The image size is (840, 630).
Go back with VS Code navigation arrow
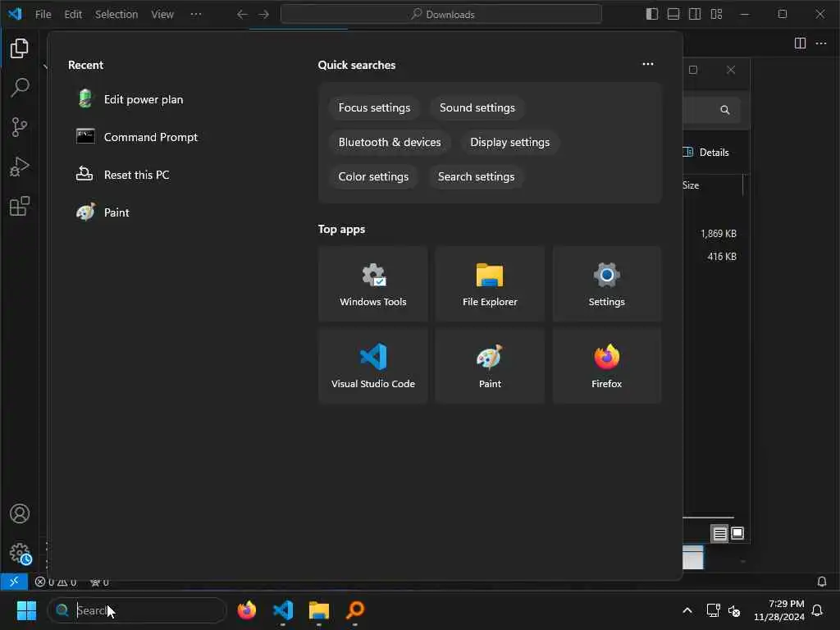[x=242, y=15]
